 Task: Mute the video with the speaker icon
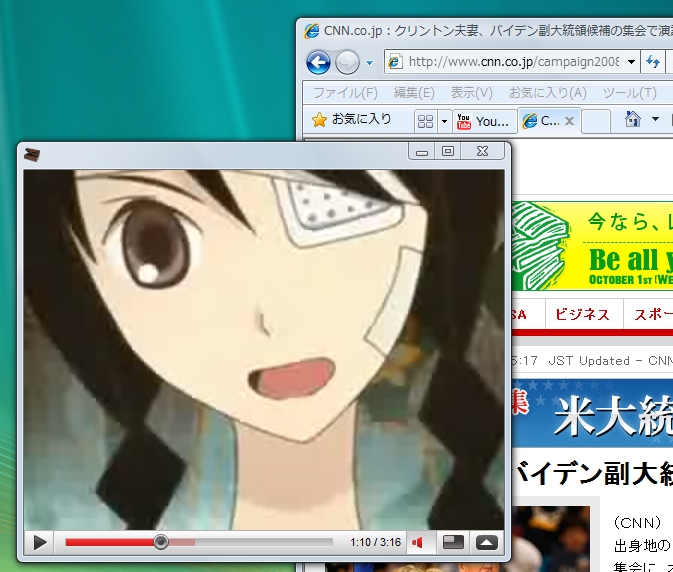417,542
